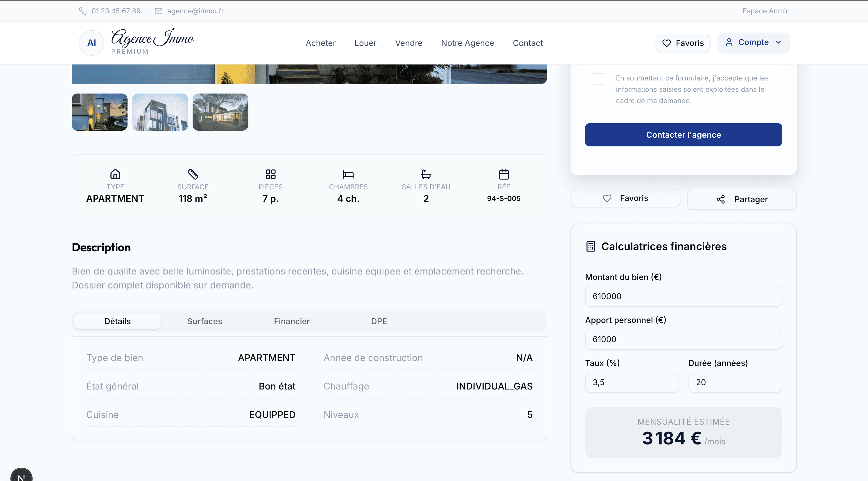Click the user icon on Compte button
This screenshot has width=868, height=481.
pos(729,42)
